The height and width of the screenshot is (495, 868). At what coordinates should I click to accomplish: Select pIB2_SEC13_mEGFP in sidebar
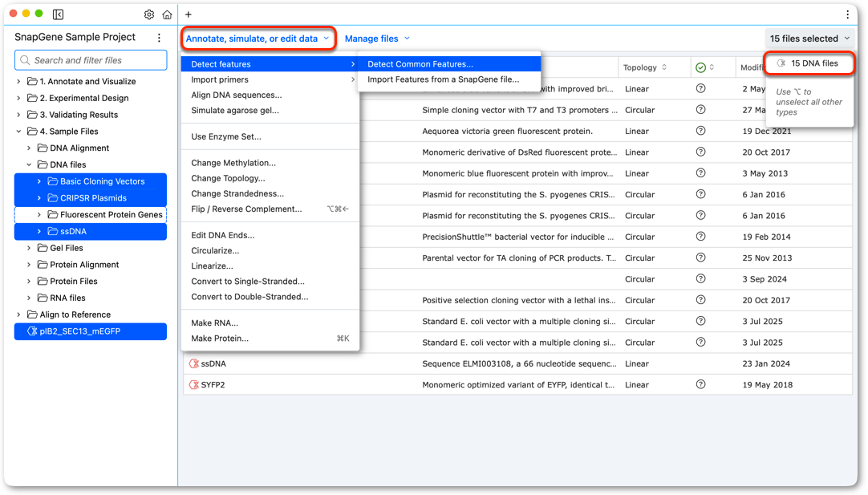90,331
